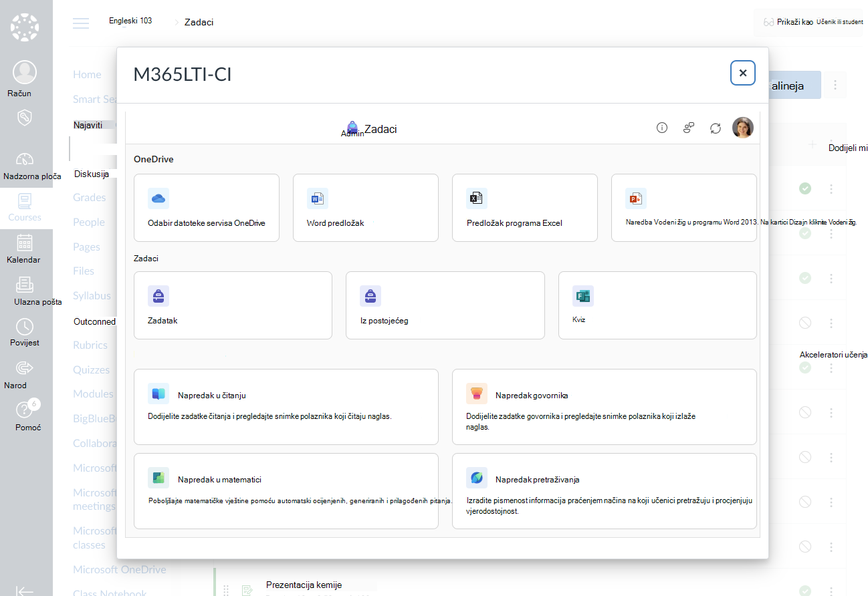The image size is (868, 596).
Task: Toggle the hamburger course menu
Action: (81, 23)
